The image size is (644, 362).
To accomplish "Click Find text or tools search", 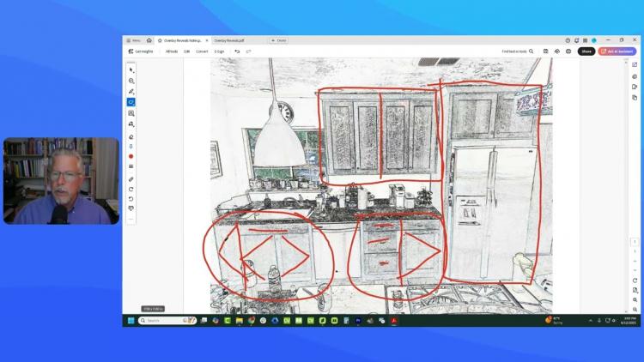I will (x=517, y=51).
